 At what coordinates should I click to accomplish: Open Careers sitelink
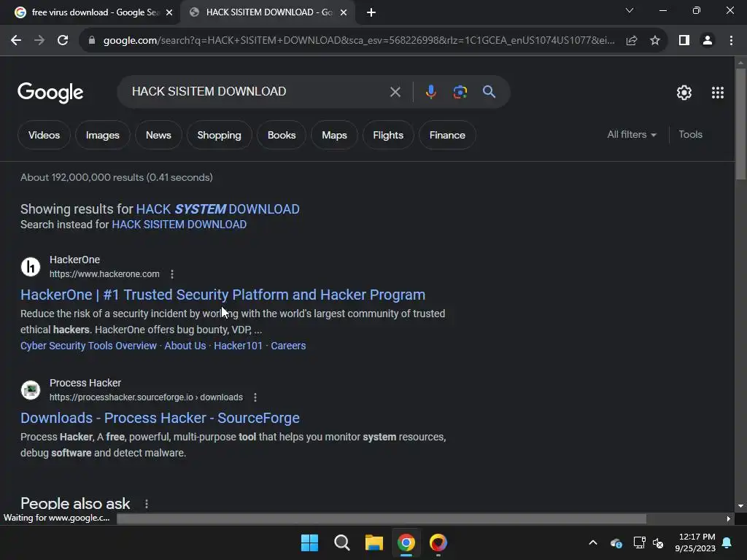pos(288,346)
